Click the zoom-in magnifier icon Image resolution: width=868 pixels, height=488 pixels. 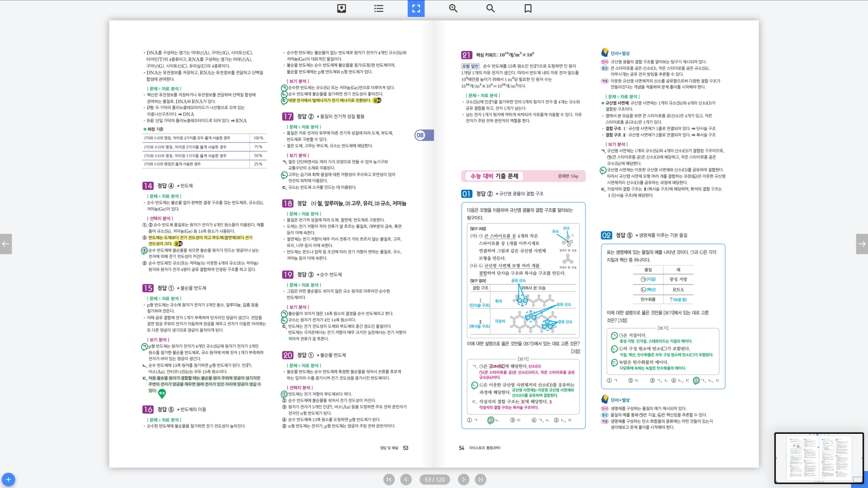click(453, 8)
